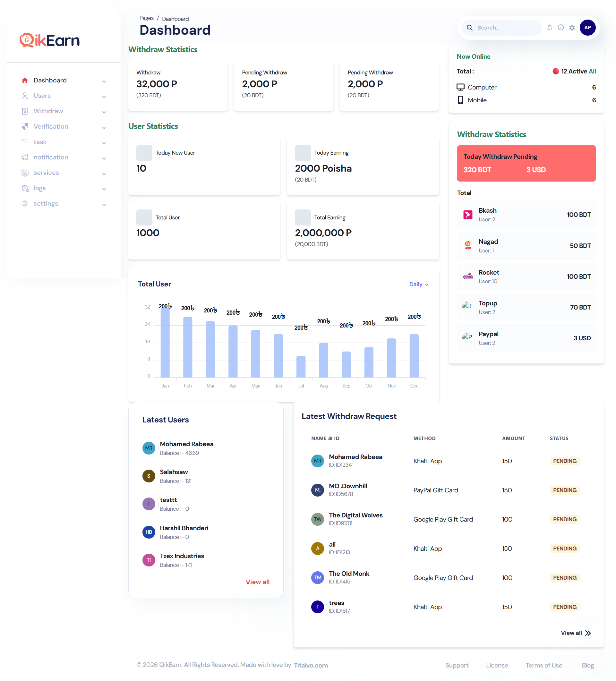Open Withdraw sidebar menu item

[x=64, y=111]
